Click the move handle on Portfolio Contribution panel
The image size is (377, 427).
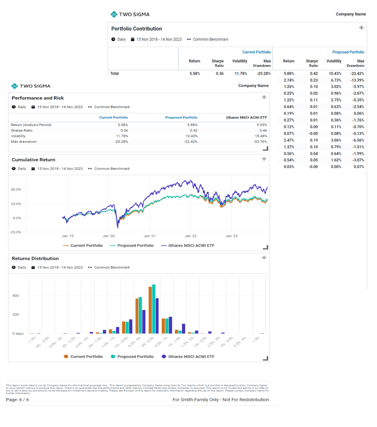(x=361, y=28)
